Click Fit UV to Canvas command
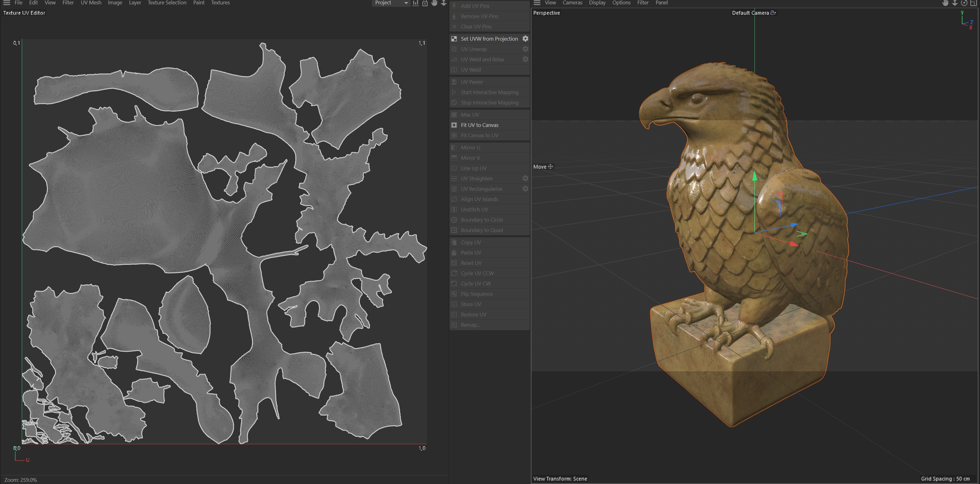980x484 pixels. [479, 125]
